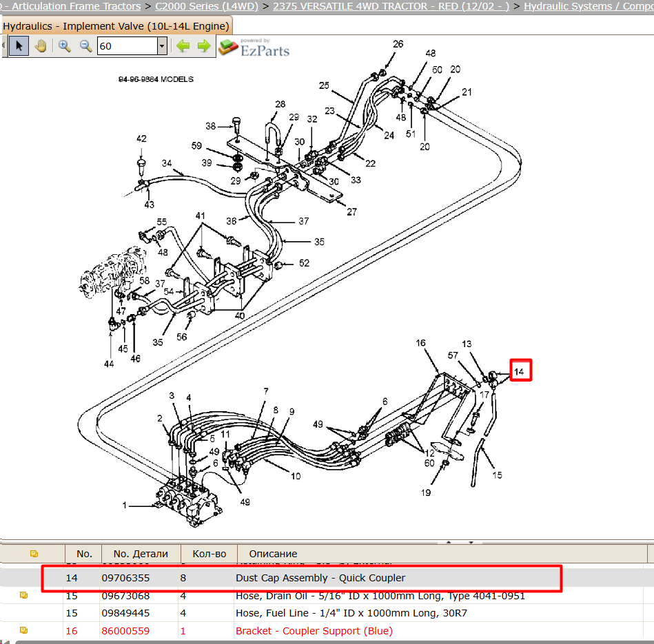Screen dimensions: 654x644
Task: Click callout 34 in the diagram
Action: 167,163
